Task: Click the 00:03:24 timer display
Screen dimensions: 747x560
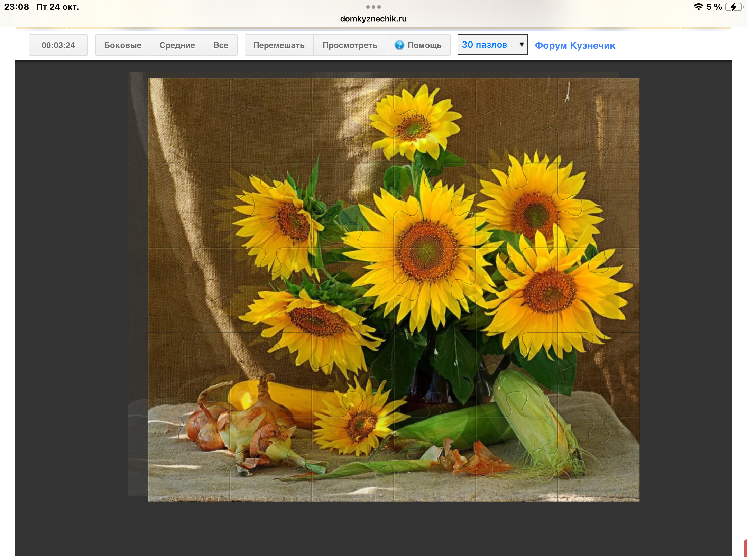Action: click(58, 45)
